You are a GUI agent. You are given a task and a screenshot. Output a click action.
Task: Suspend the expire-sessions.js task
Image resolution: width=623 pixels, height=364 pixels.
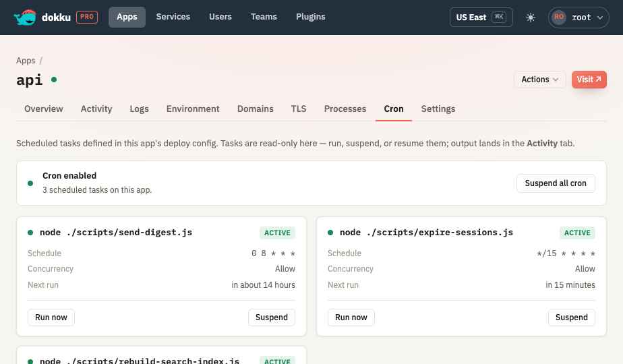point(572,317)
